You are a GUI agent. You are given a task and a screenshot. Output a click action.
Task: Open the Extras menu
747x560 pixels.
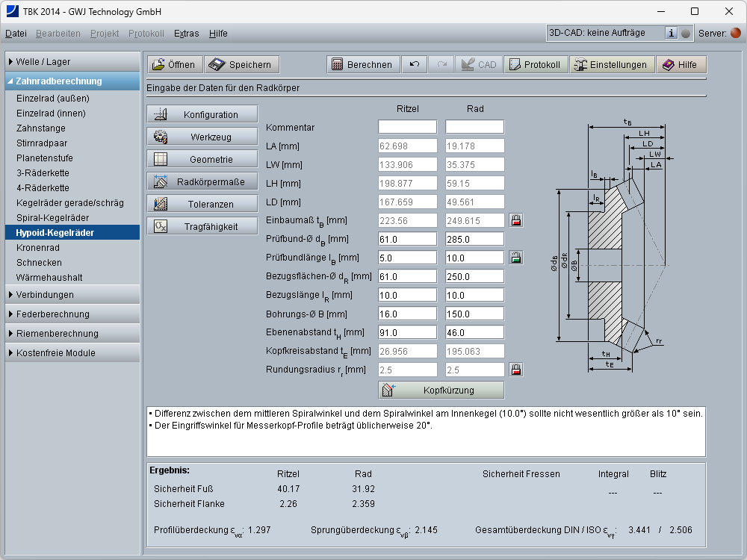[x=186, y=34]
